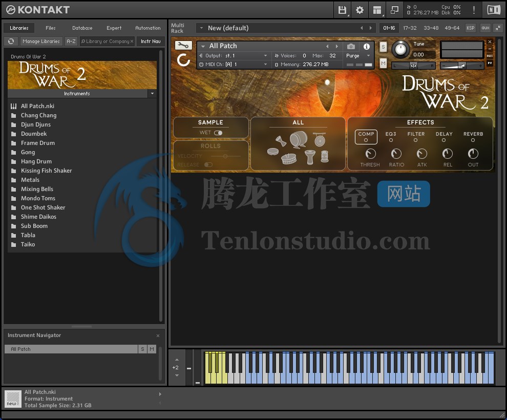Switch to the Automation tab
The width and height of the screenshot is (507, 420).
[148, 28]
